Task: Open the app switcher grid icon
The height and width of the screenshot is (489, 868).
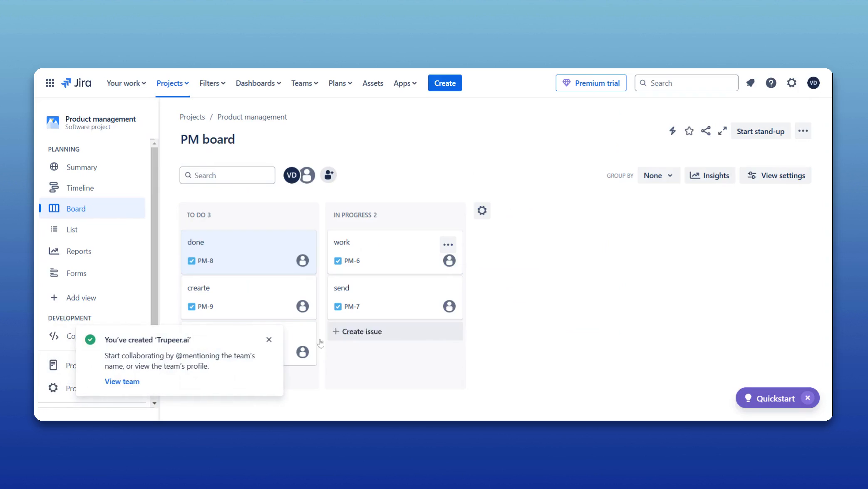Action: [50, 82]
